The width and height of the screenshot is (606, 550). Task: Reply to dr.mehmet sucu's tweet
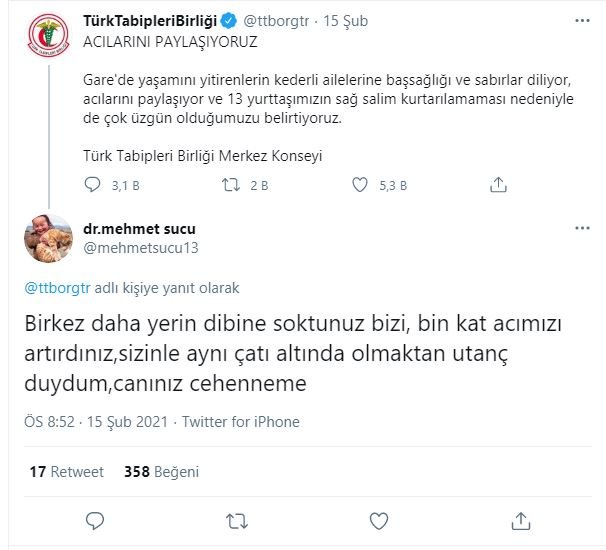[x=95, y=521]
